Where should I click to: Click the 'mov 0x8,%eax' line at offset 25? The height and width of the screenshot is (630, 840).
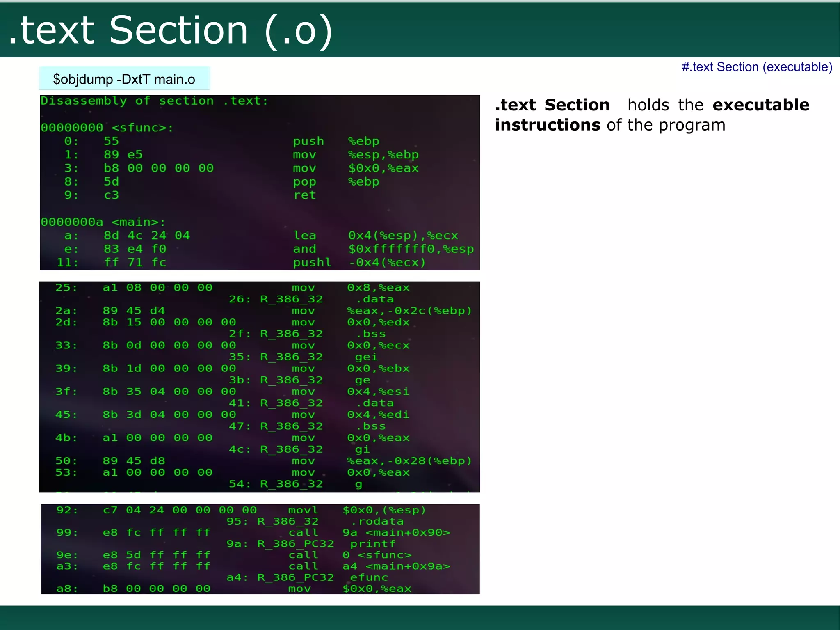point(232,288)
